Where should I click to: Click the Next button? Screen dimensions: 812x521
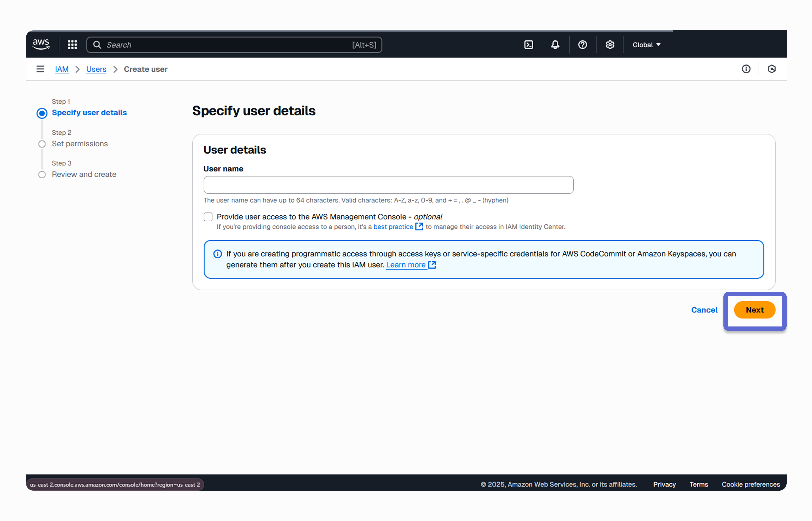(x=755, y=310)
